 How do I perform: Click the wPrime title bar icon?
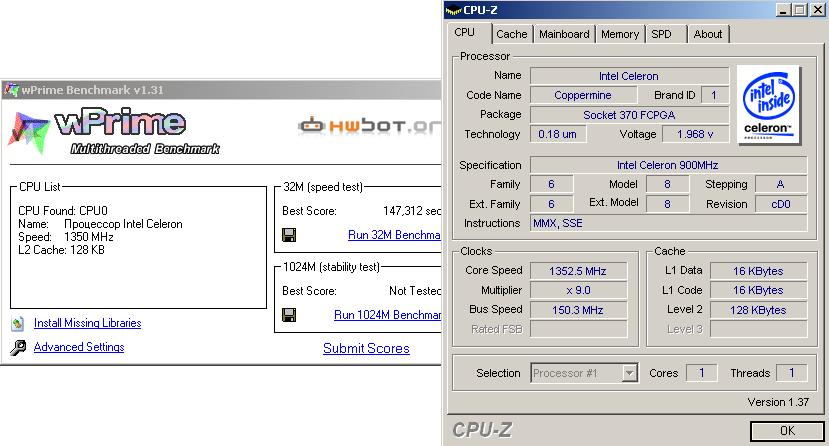[12, 90]
